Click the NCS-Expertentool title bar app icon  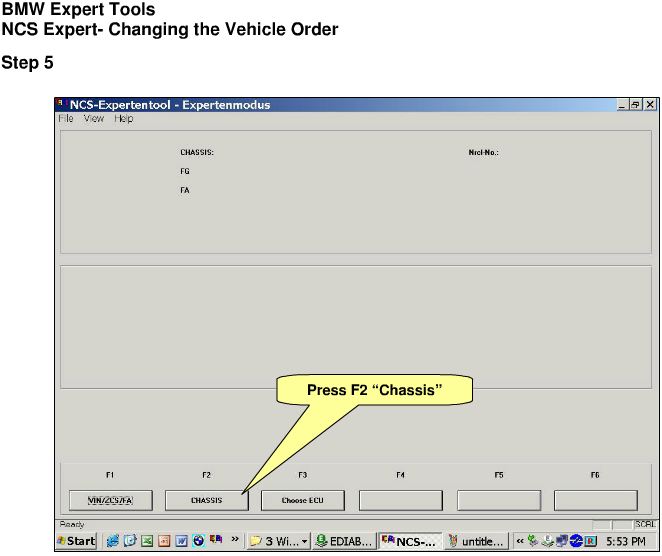[x=62, y=103]
